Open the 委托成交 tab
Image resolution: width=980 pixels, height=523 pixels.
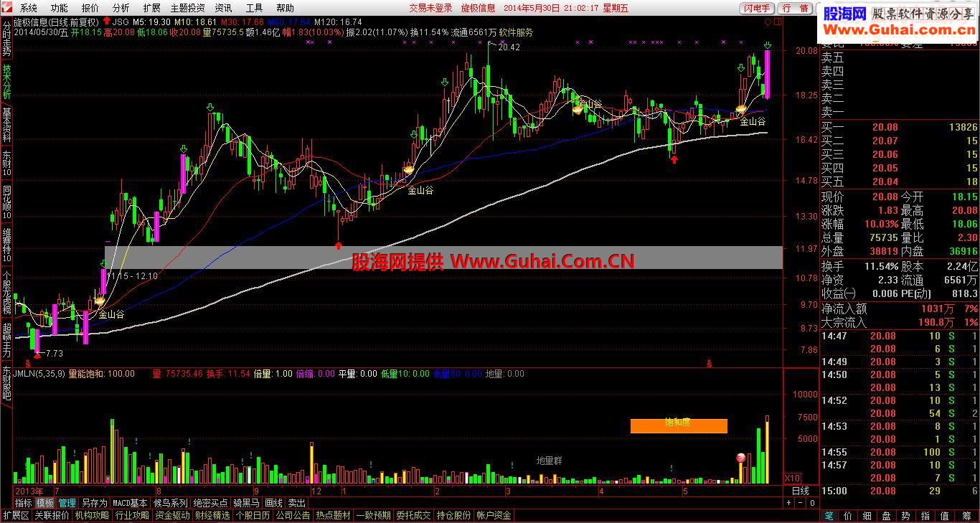pyautogui.click(x=414, y=516)
